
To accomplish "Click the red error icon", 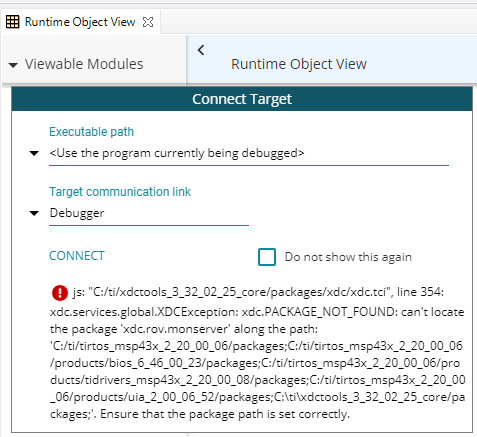I will coord(60,293).
